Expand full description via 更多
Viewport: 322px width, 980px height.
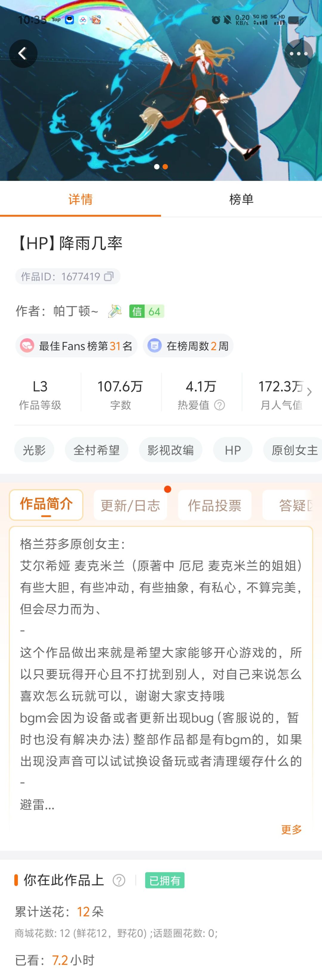(x=291, y=829)
